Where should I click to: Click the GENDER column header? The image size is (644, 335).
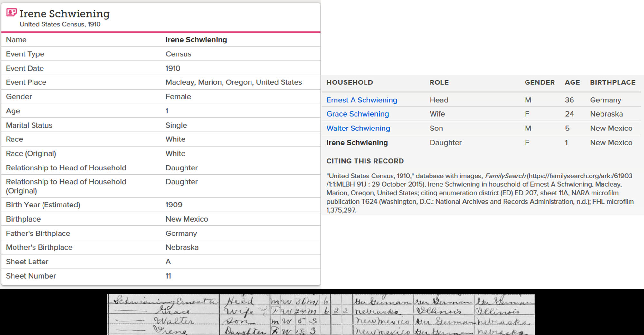[x=540, y=82]
